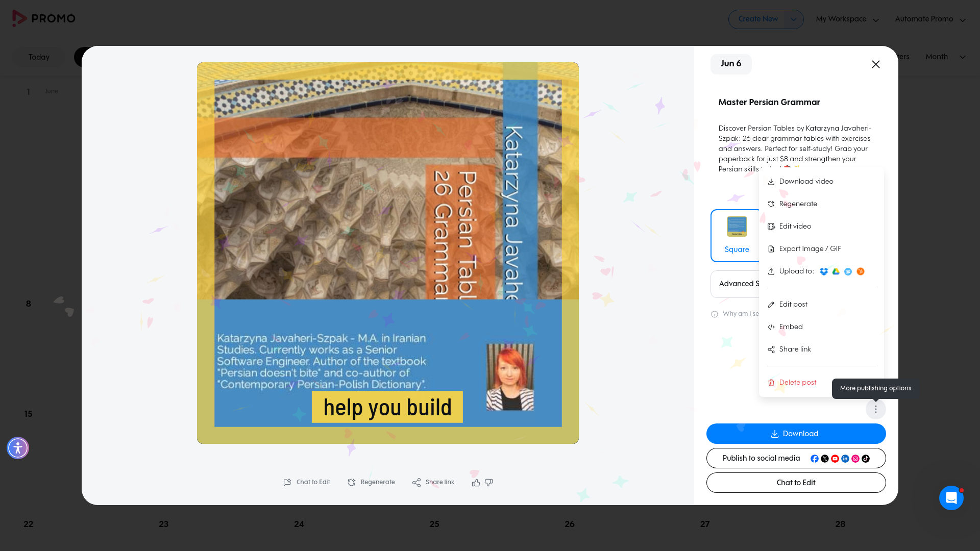Click the Edit post pencil icon
The width and height of the screenshot is (980, 551).
point(771,305)
